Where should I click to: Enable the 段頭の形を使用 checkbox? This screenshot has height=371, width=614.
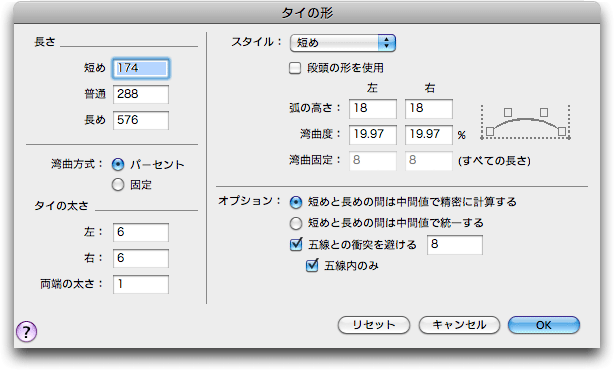[x=295, y=68]
